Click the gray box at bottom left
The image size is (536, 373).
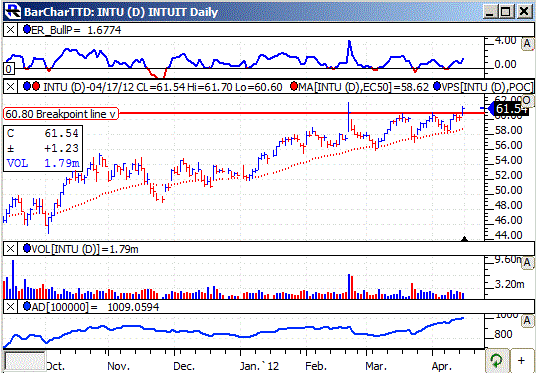24,361
